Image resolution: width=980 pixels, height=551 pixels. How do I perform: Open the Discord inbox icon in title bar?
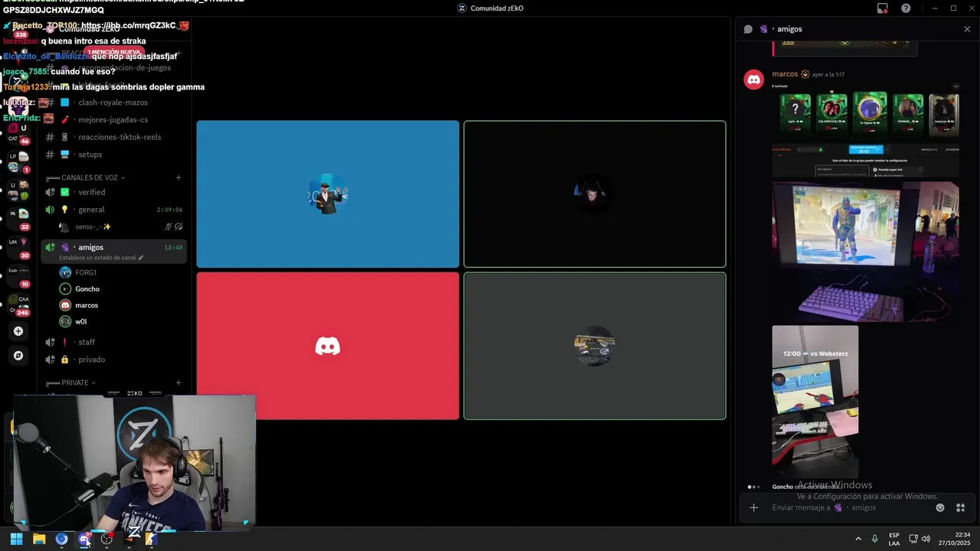coord(883,8)
